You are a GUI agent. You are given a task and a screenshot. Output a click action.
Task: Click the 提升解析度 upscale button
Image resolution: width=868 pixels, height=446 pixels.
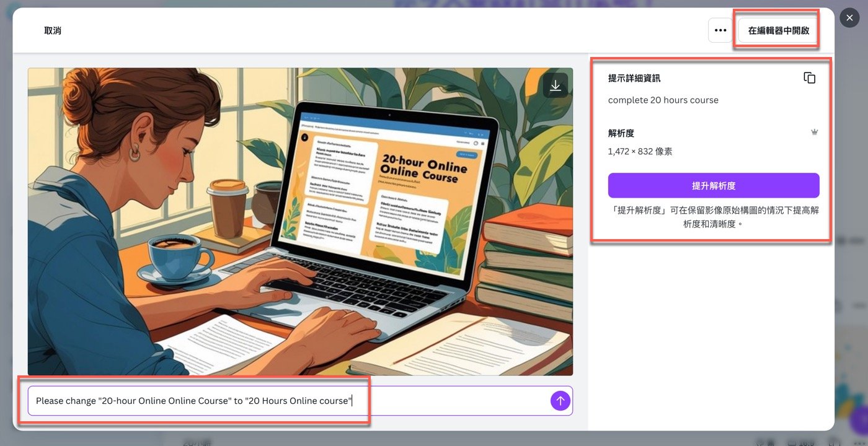coord(714,185)
